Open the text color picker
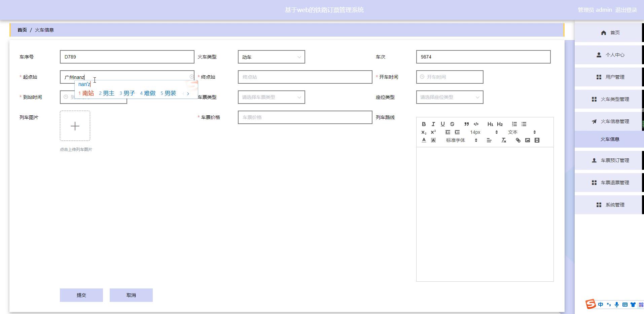Screen dimensions: 644x314 pyautogui.click(x=424, y=140)
